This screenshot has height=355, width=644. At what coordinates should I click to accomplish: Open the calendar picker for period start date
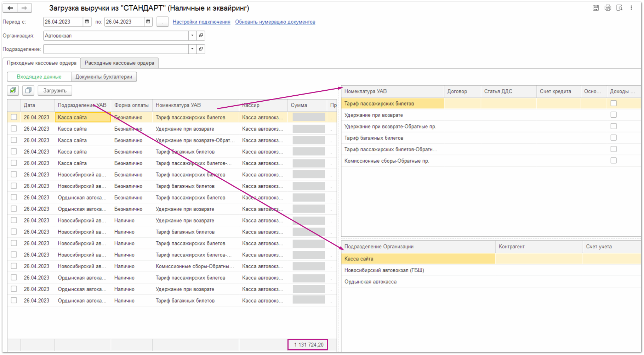87,22
